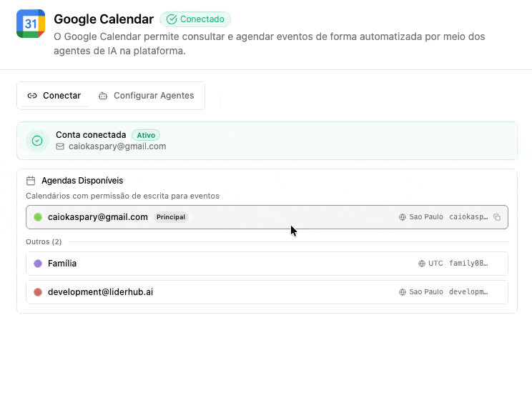Click the family08… calendar ID
This screenshot has width=532, height=410.
pyautogui.click(x=468, y=264)
